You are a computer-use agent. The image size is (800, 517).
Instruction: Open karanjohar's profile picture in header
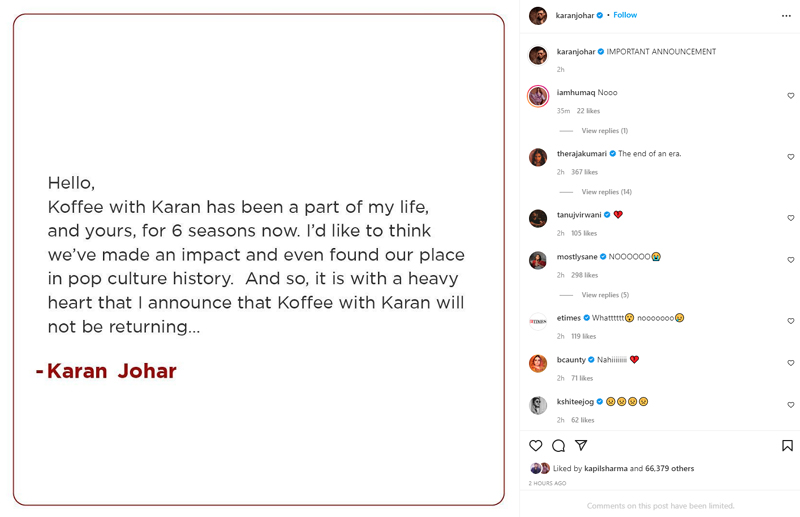(538, 16)
